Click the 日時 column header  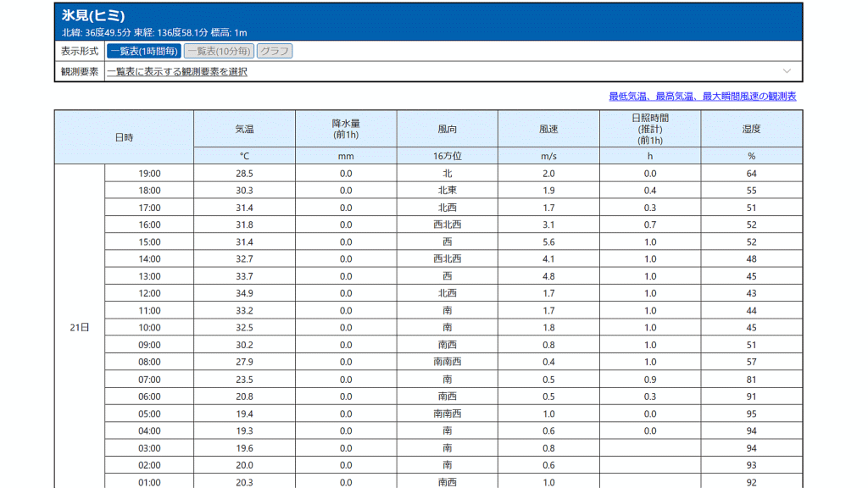124,137
